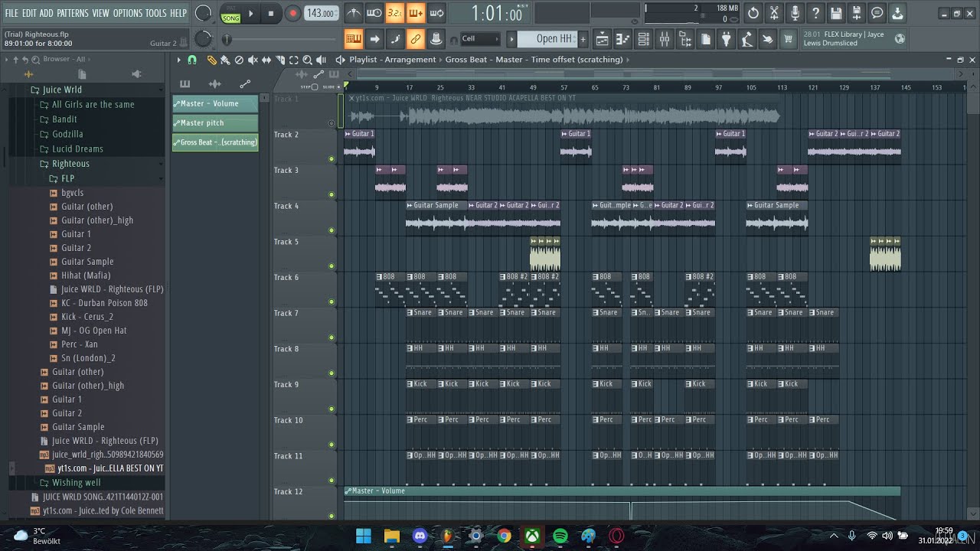The width and height of the screenshot is (980, 551).
Task: Toggle the Step edit checkbox
Action: coord(314,87)
